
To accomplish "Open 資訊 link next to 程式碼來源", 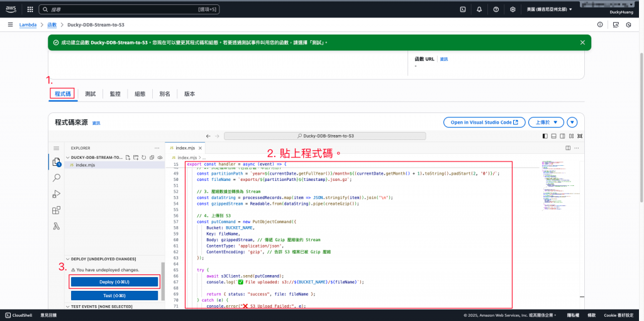I will point(96,122).
